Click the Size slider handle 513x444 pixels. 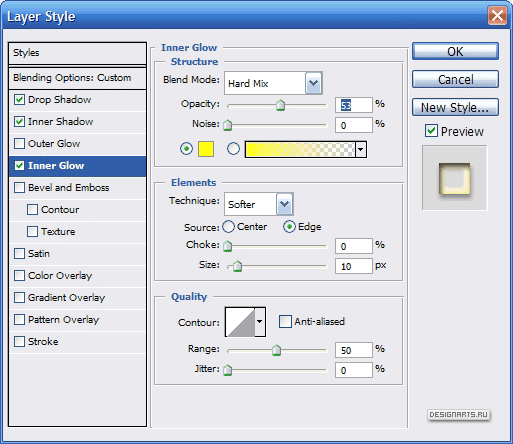pyautogui.click(x=237, y=266)
